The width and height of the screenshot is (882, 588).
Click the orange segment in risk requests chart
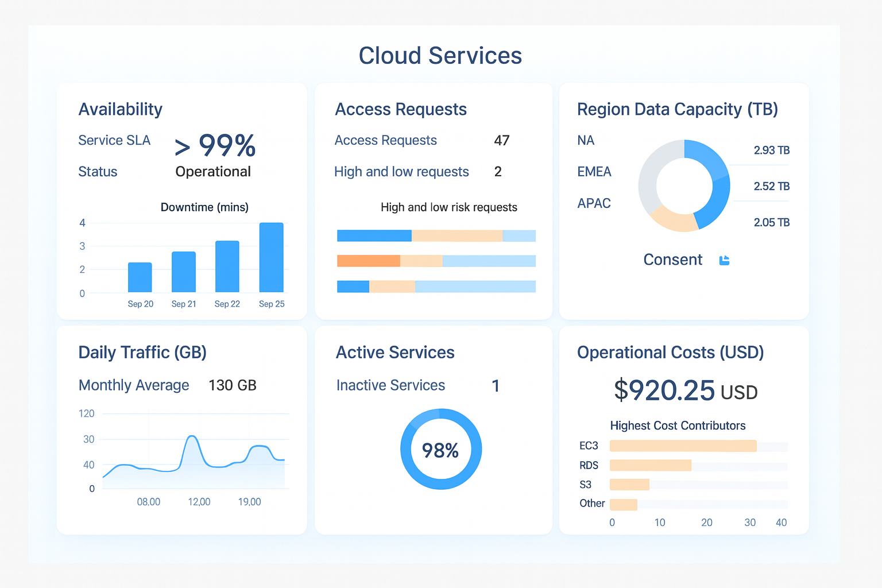[x=368, y=261]
